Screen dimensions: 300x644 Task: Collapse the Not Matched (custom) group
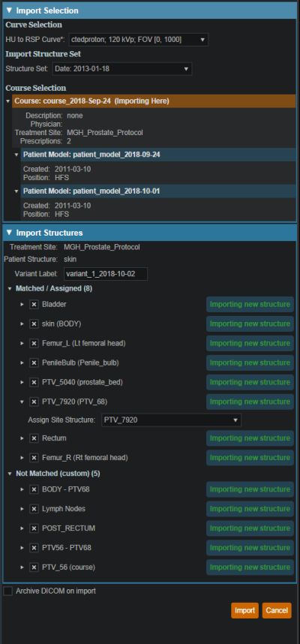pyautogui.click(x=10, y=474)
